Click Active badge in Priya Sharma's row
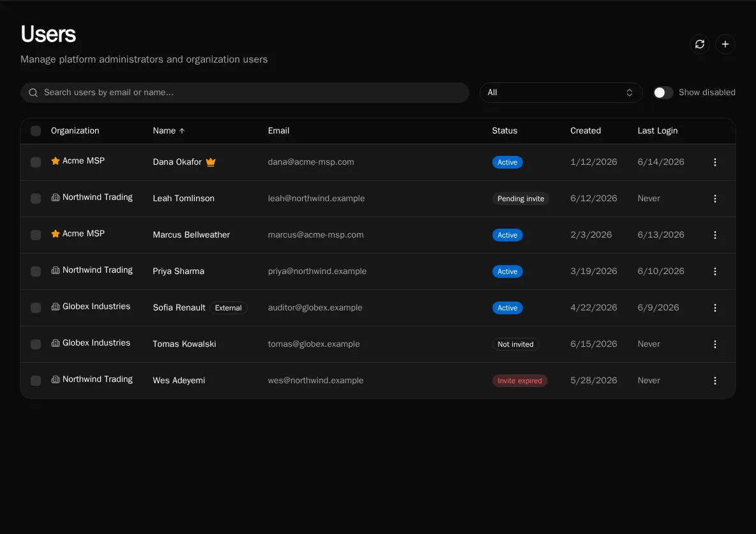Image resolution: width=756 pixels, height=534 pixels. point(507,271)
